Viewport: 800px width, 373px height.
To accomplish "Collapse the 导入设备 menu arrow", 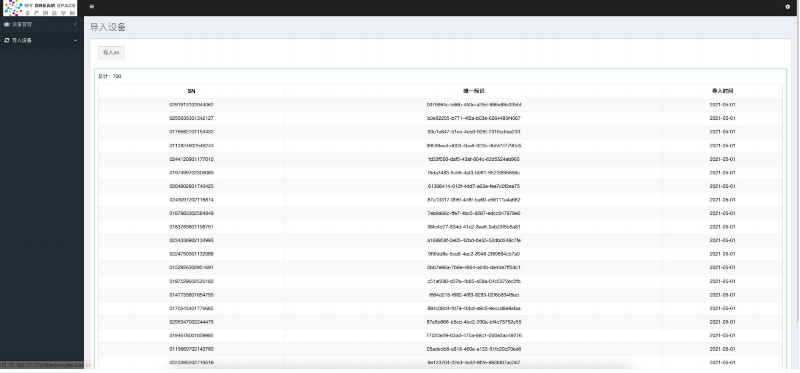I will 76,40.
